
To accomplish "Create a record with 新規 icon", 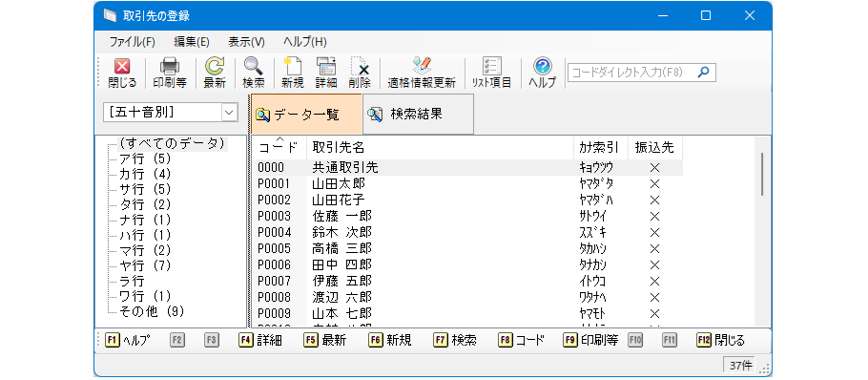I will coord(292,74).
